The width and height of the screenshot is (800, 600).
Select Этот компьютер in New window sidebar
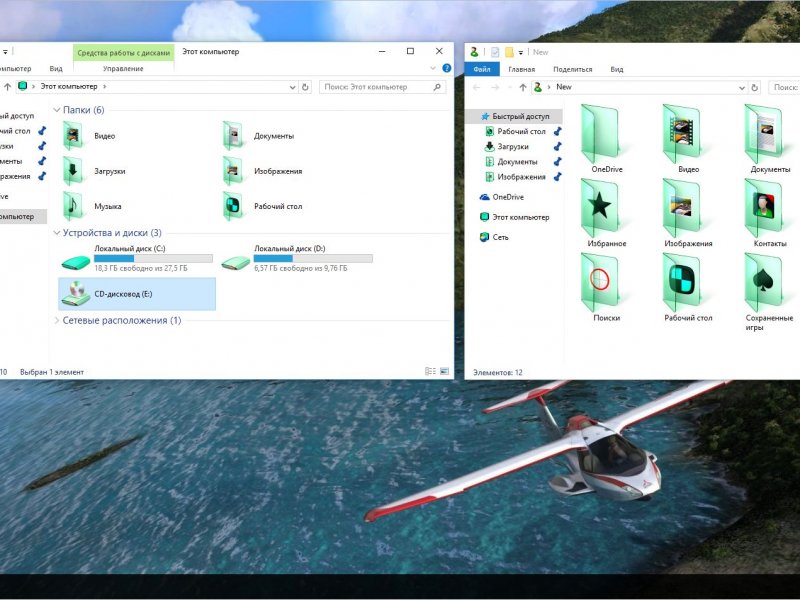[x=515, y=217]
